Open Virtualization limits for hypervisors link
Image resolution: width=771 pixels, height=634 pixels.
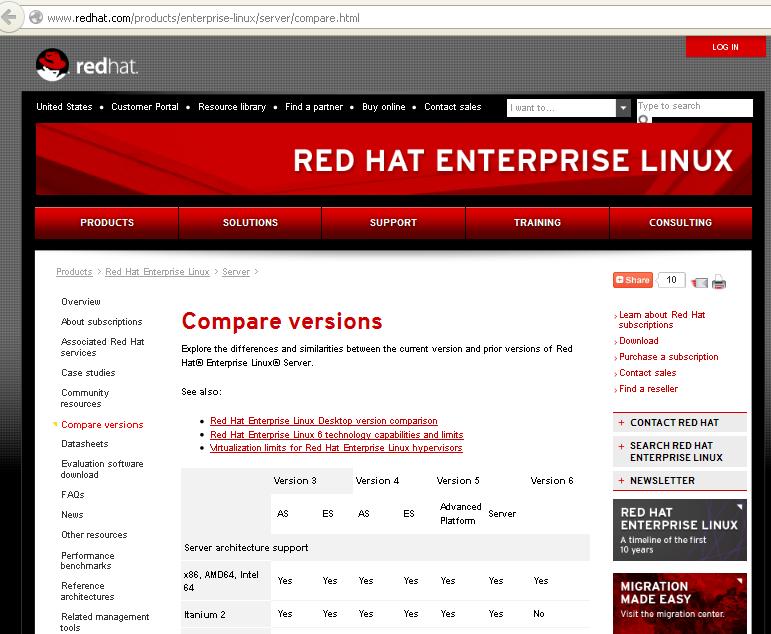[x=336, y=448]
